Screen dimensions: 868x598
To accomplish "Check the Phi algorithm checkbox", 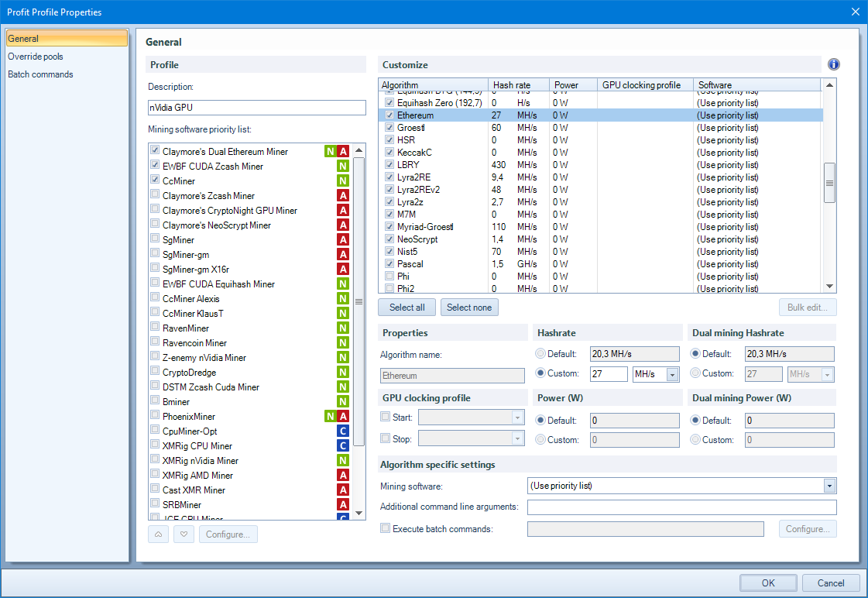I will tap(389, 276).
